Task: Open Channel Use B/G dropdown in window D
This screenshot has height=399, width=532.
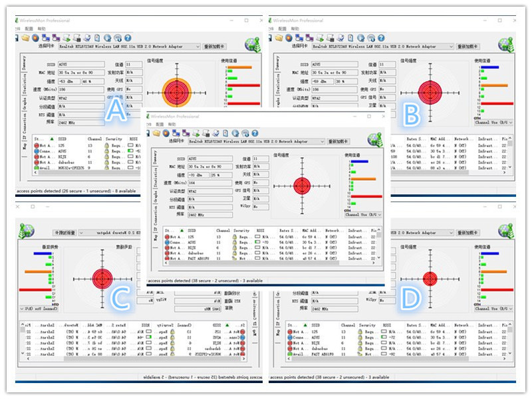Action: tap(493, 309)
